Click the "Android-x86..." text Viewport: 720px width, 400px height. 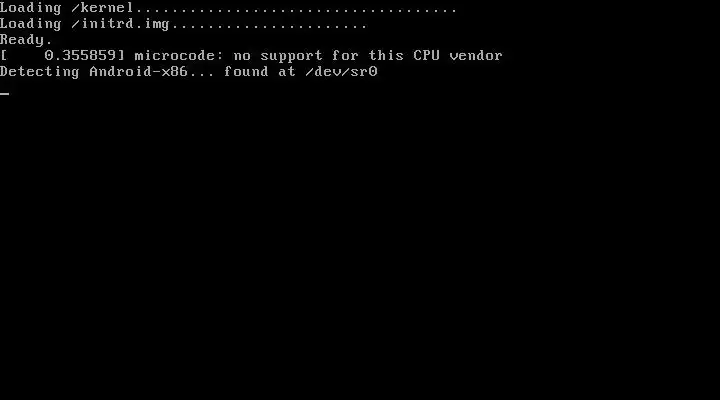pos(152,72)
